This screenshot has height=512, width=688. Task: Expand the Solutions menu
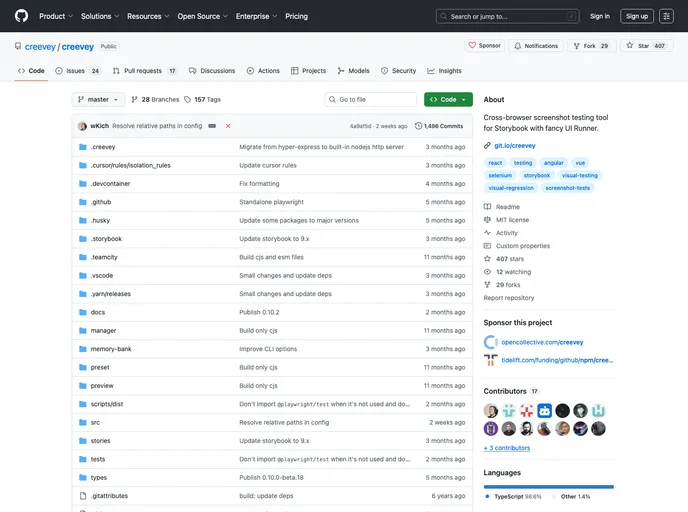click(100, 16)
